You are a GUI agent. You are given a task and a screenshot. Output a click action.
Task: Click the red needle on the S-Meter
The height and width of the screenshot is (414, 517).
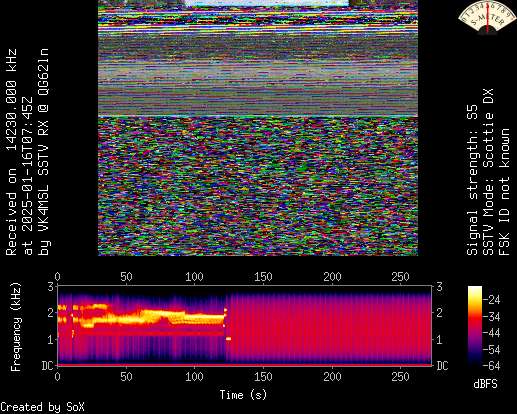coord(488,17)
